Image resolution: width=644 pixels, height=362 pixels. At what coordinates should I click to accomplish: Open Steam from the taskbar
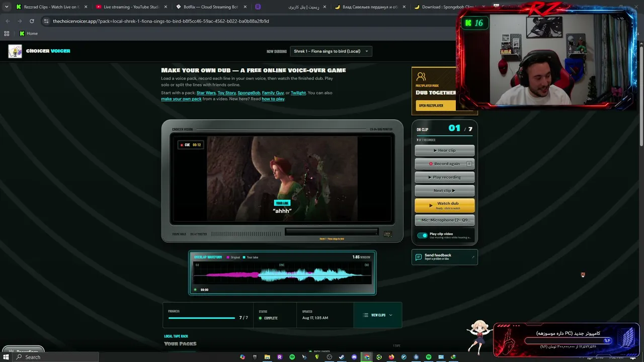[x=342, y=357]
